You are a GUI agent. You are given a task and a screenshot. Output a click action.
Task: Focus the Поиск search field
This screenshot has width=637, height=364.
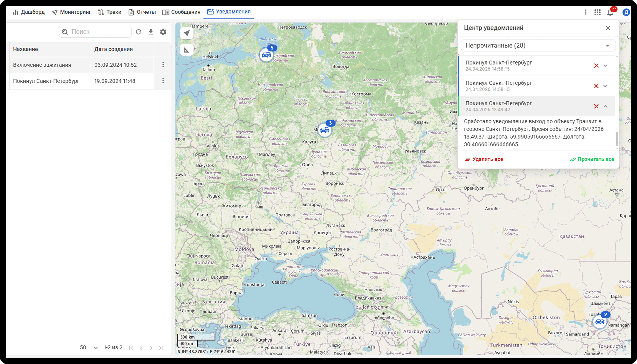95,32
